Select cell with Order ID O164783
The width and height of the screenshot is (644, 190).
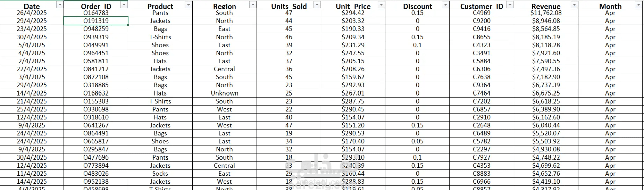96,13
